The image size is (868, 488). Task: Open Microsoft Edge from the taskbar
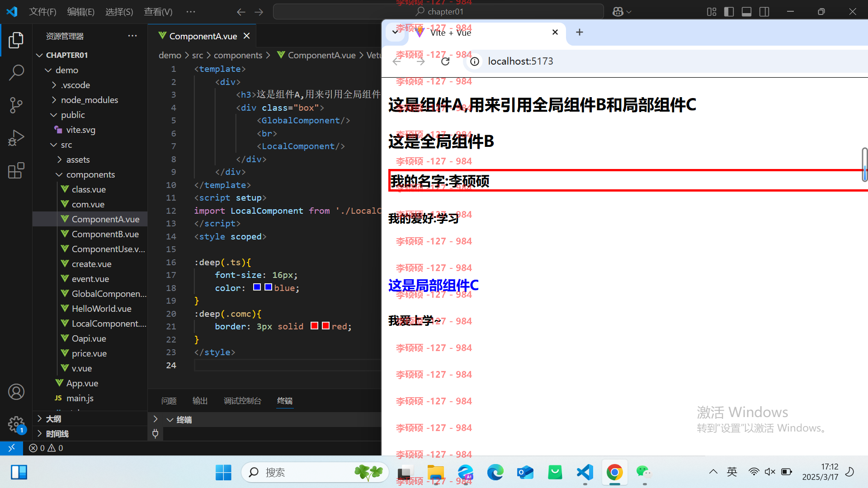(495, 473)
